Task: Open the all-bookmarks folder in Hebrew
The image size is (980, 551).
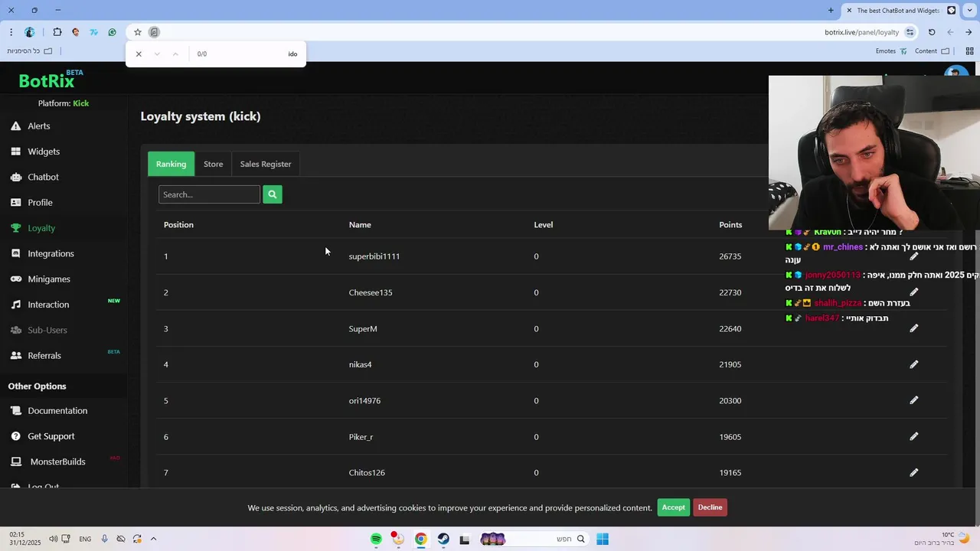Action: tap(30, 51)
